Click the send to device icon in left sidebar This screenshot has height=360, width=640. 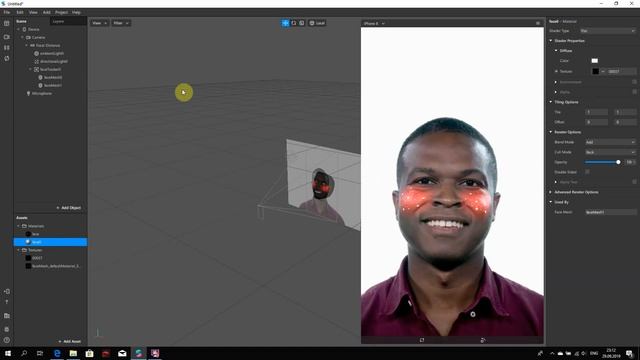pos(7,291)
